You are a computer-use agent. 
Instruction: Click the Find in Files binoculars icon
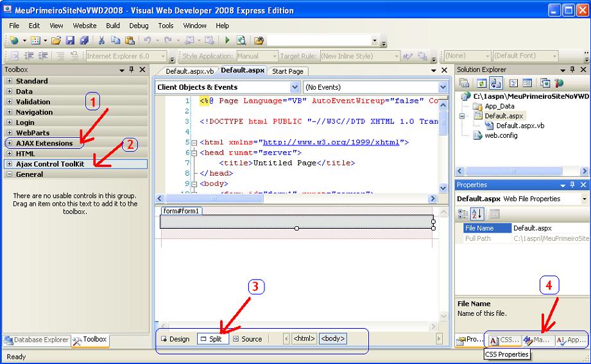[x=259, y=40]
